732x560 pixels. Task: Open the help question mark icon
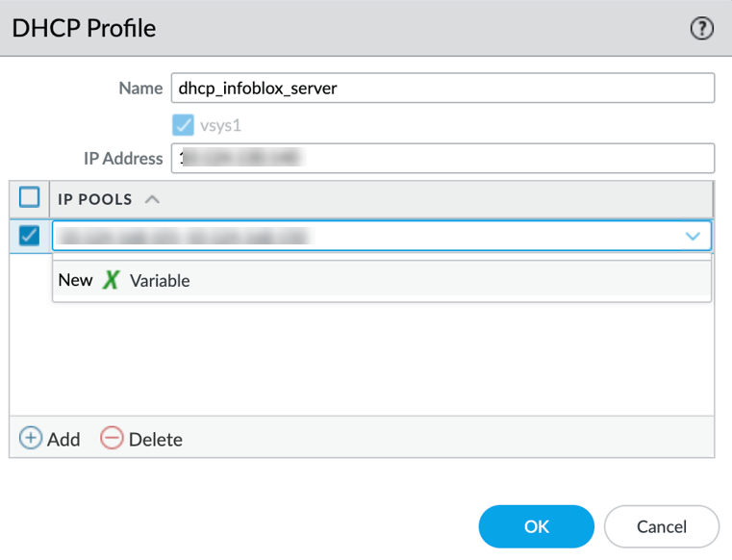tap(702, 29)
